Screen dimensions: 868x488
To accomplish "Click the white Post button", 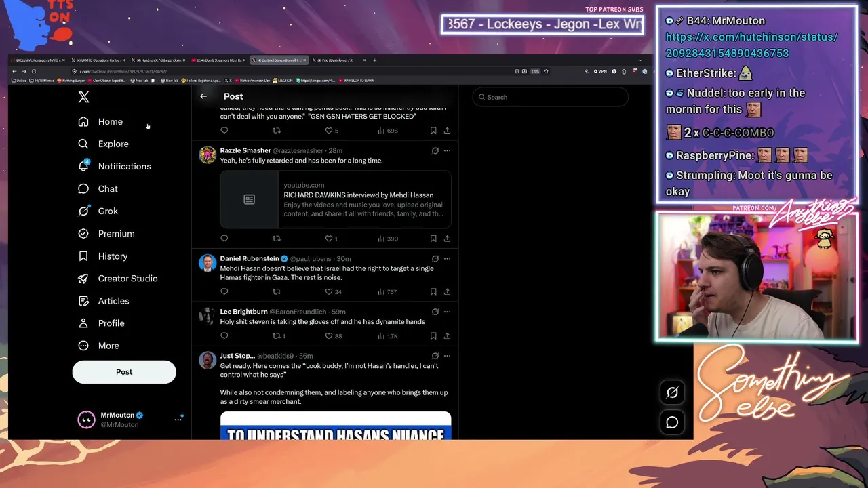I will pyautogui.click(x=124, y=372).
